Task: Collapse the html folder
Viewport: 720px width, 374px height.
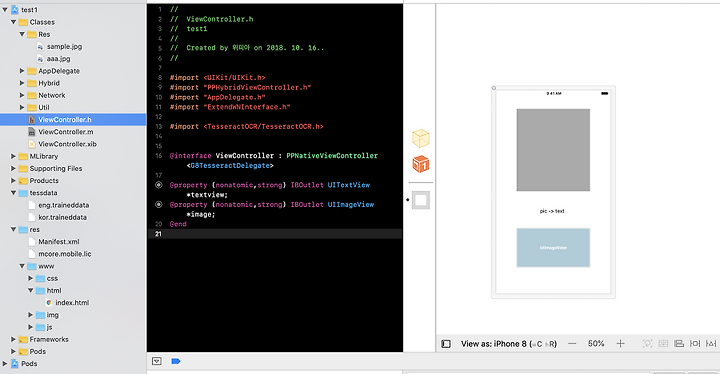Action: tap(30, 290)
